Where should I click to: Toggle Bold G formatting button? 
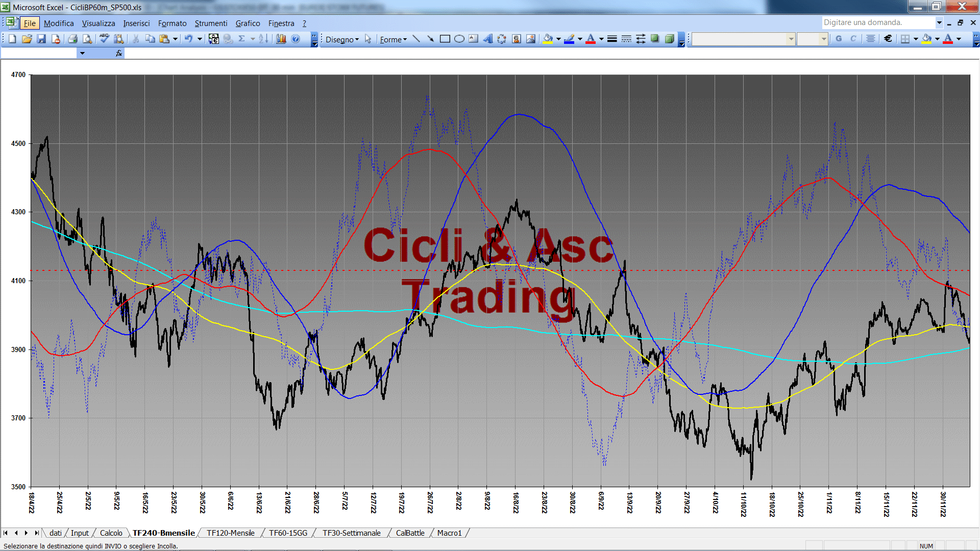[839, 39]
